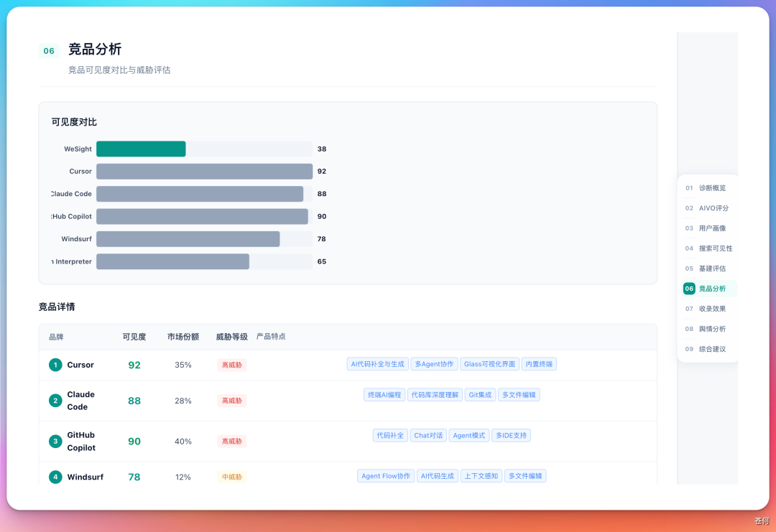Click the 中威胁 badge in the Windsurf row
The width and height of the screenshot is (776, 532).
(231, 477)
